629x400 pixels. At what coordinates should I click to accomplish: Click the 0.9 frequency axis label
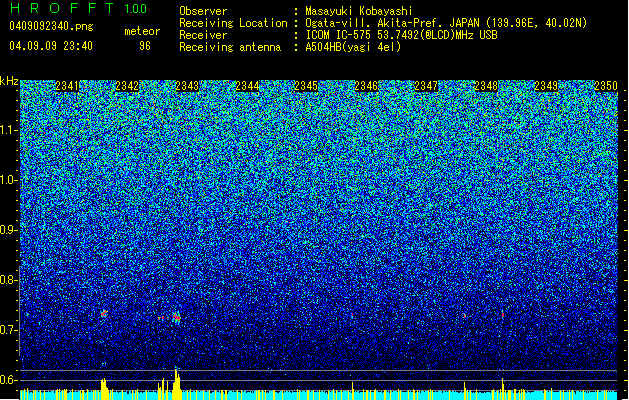coord(9,230)
